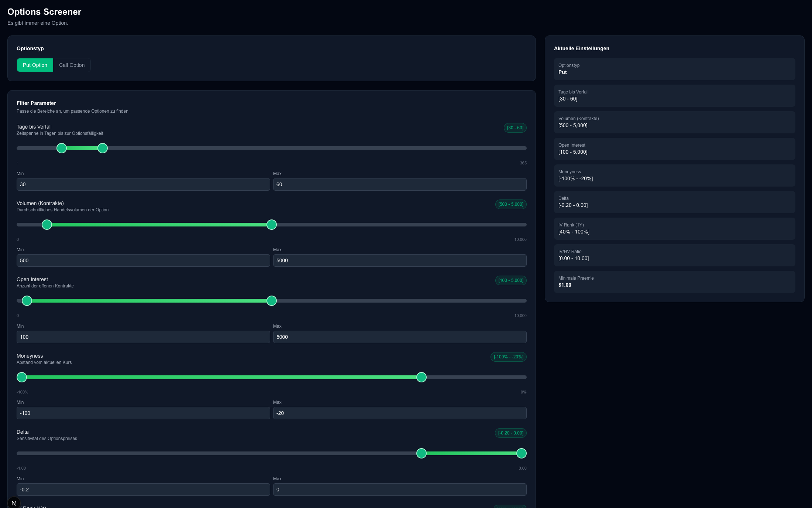Click the Tage bis Verfall minimum slider handle
Screen dimensions: 812x508
point(62,148)
